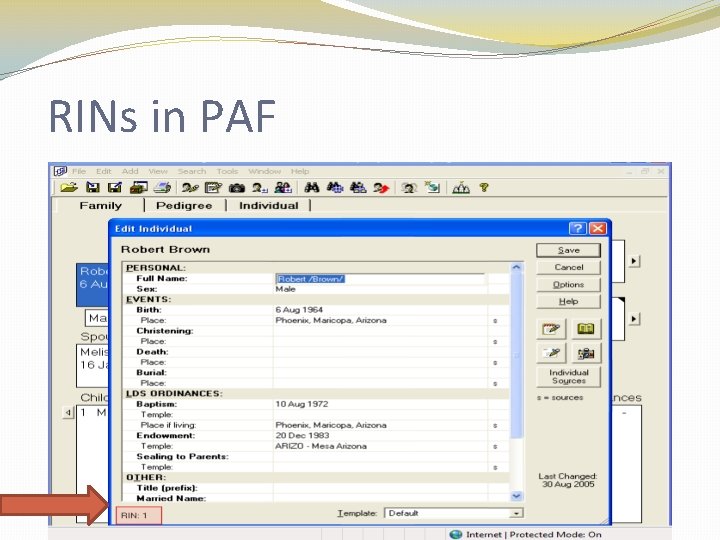720x540 pixels.
Task: Switch to the Pedigree tab
Action: [x=184, y=205]
